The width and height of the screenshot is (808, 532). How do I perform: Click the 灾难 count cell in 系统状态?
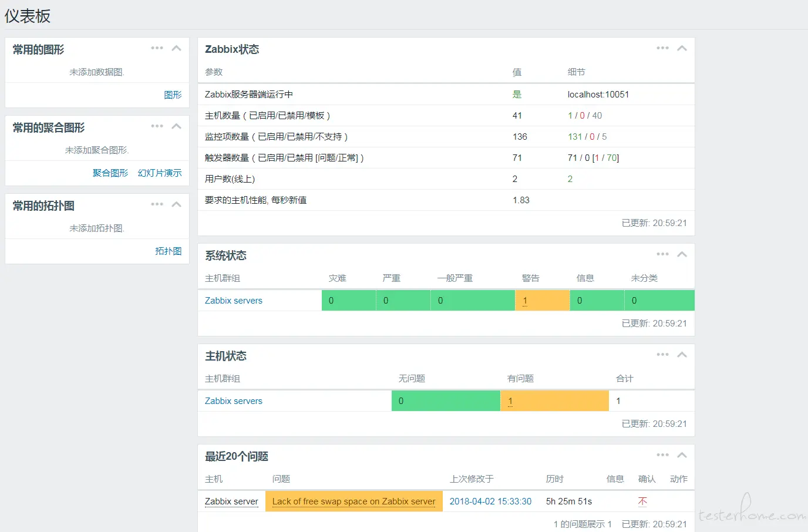[x=349, y=301]
